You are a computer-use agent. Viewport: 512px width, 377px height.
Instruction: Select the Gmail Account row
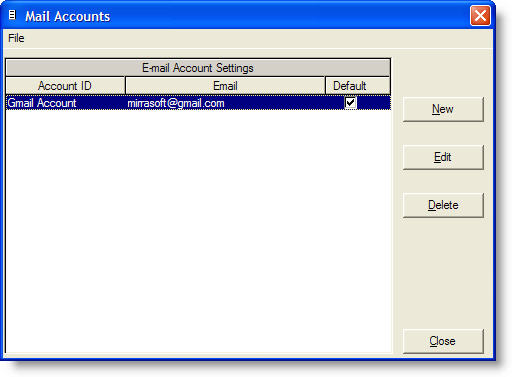[x=198, y=103]
